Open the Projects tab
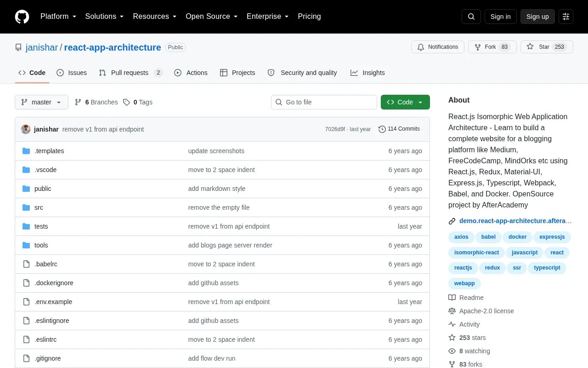The width and height of the screenshot is (588, 368). pyautogui.click(x=237, y=73)
